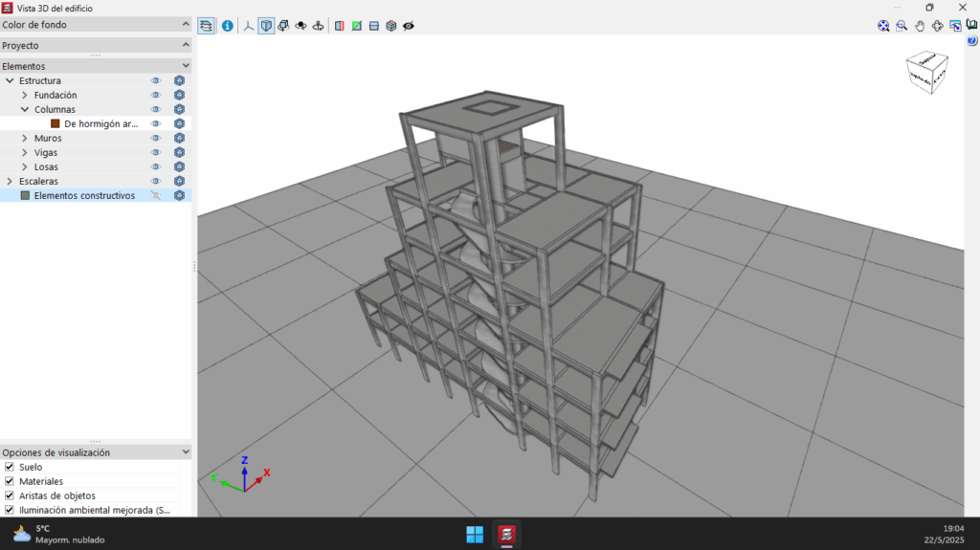Uncheck Iluminación ambiental mejorada checkbox
This screenshot has width=980, height=550.
[x=10, y=510]
